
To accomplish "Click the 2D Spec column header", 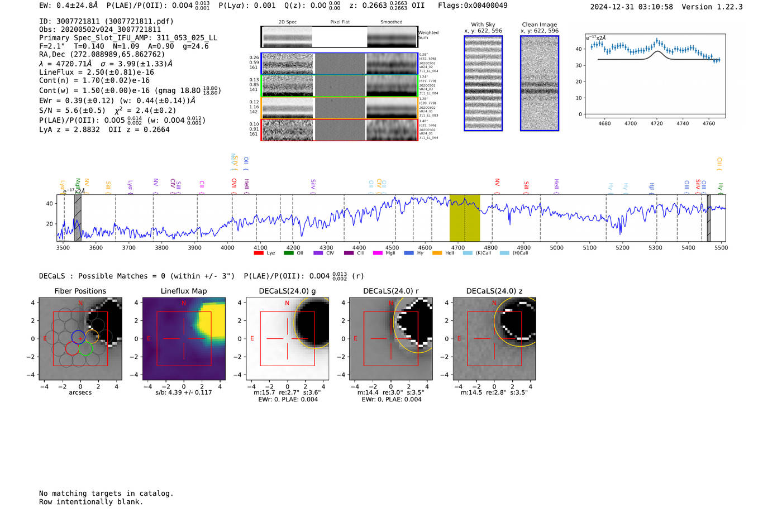I will click(288, 22).
